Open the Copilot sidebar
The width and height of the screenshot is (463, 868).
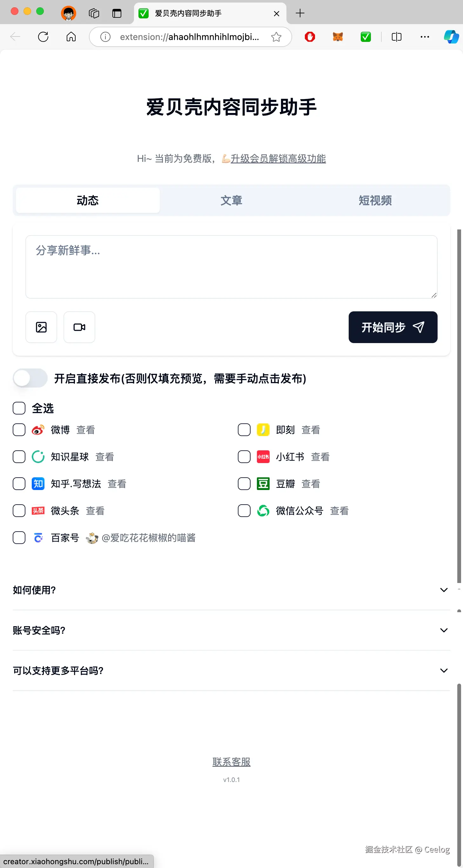coord(451,37)
